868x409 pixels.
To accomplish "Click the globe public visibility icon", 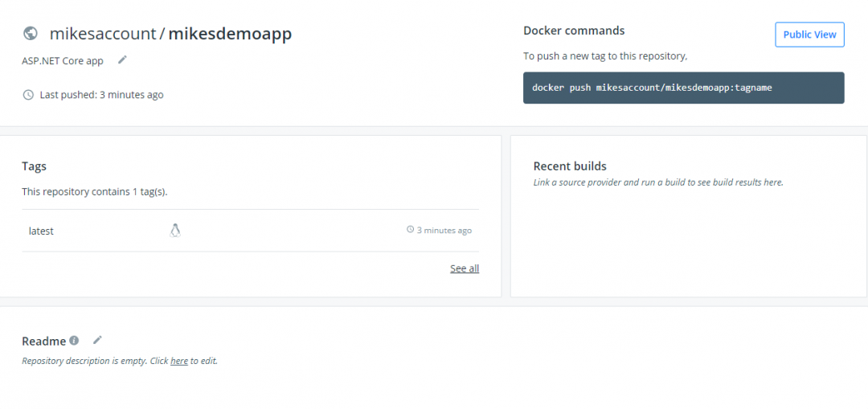I will tap(31, 34).
